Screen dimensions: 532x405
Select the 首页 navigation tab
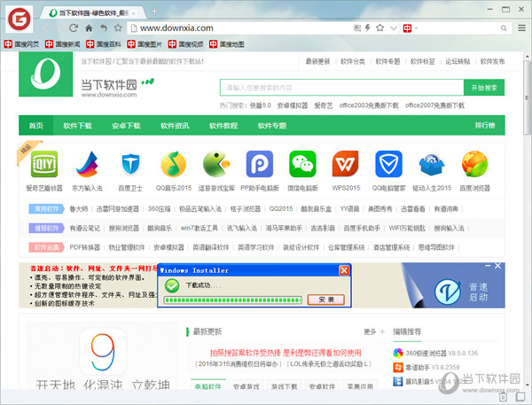click(x=36, y=126)
